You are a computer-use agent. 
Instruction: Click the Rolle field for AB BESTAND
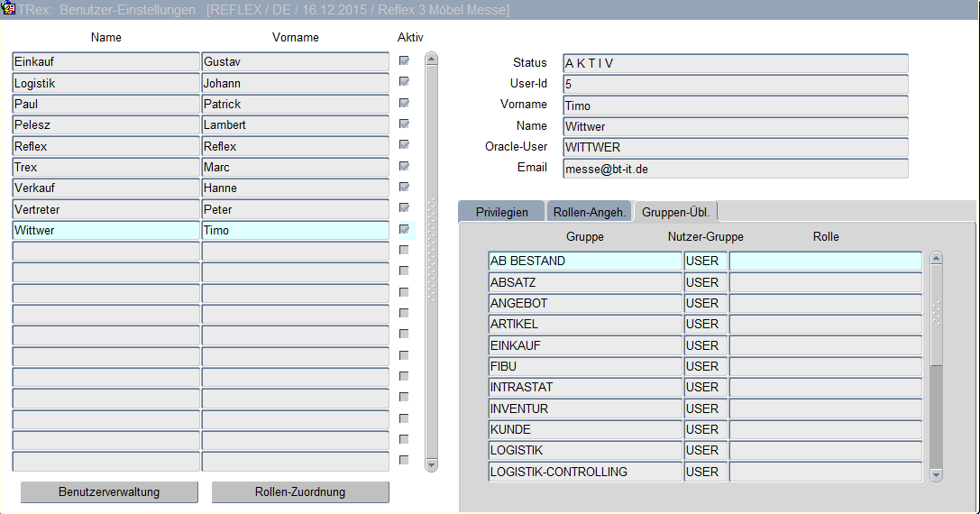point(825,262)
